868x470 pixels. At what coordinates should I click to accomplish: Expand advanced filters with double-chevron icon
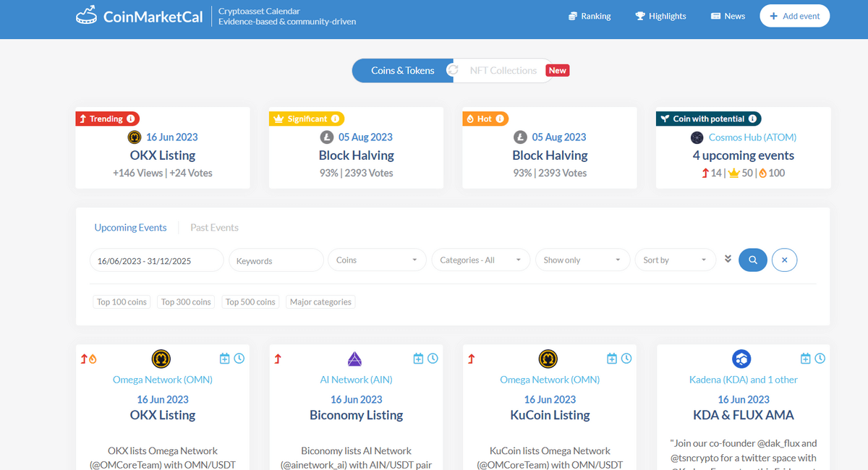(x=728, y=258)
